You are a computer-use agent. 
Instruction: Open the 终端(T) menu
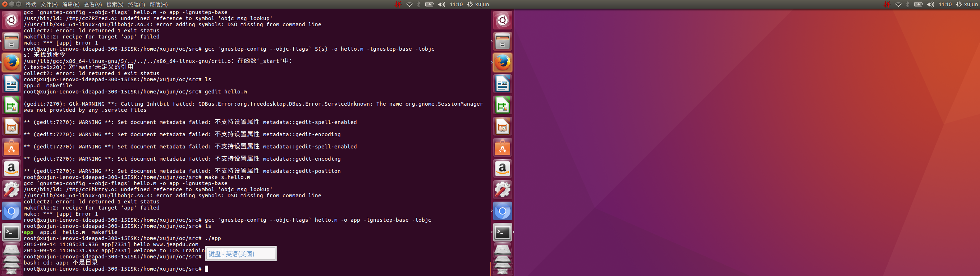point(137,5)
